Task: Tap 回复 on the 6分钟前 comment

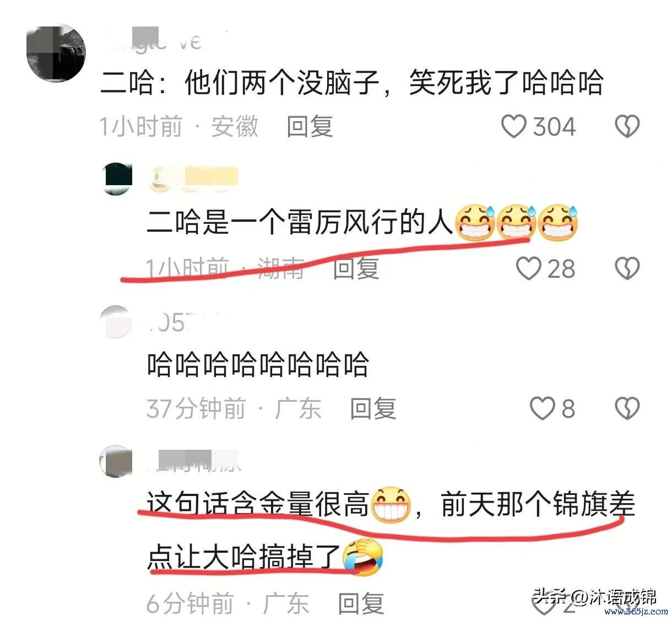Action: pos(361,603)
